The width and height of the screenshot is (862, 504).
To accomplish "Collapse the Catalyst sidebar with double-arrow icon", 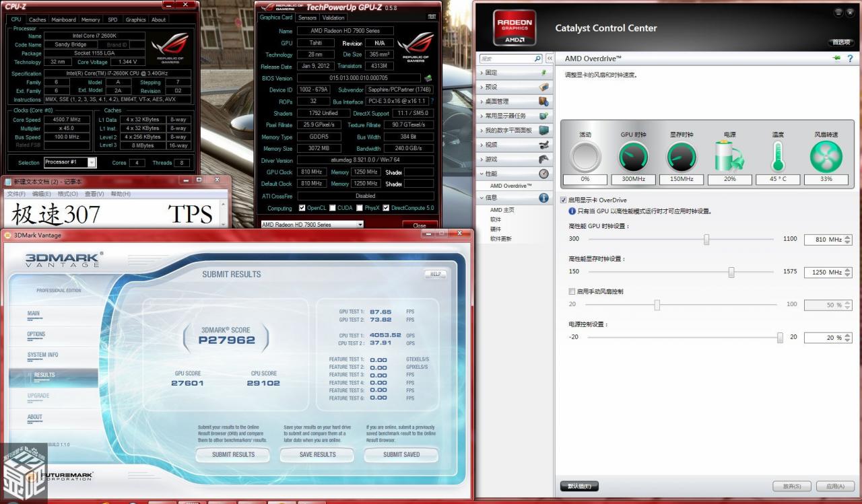I will pyautogui.click(x=550, y=59).
